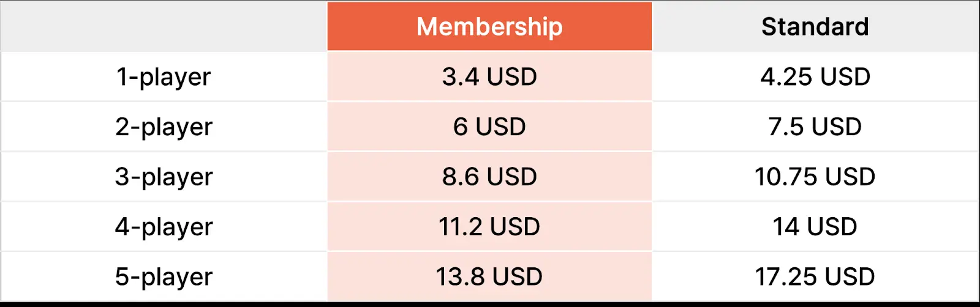980x307 pixels.
Task: Click the 8.6 USD membership price
Action: tap(489, 177)
